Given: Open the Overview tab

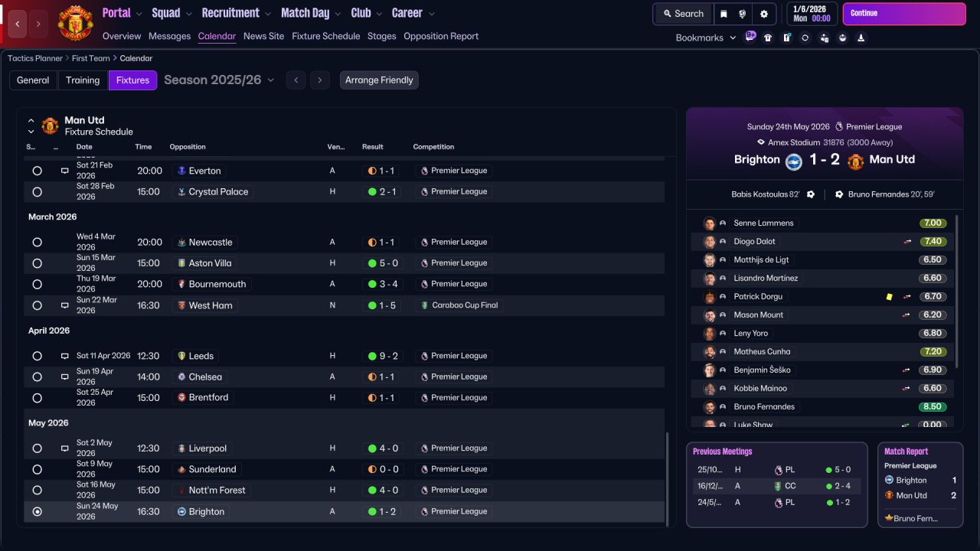Looking at the screenshot, I should pyautogui.click(x=122, y=36).
